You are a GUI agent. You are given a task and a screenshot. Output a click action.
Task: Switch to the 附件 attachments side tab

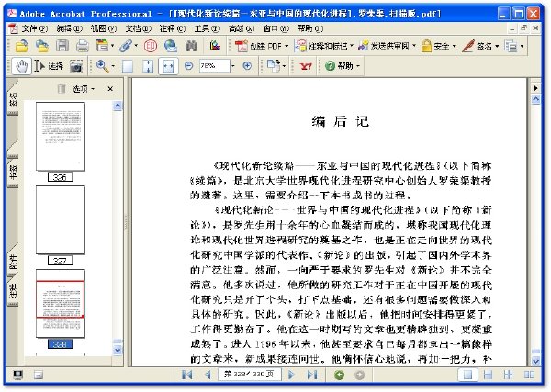coord(13,262)
